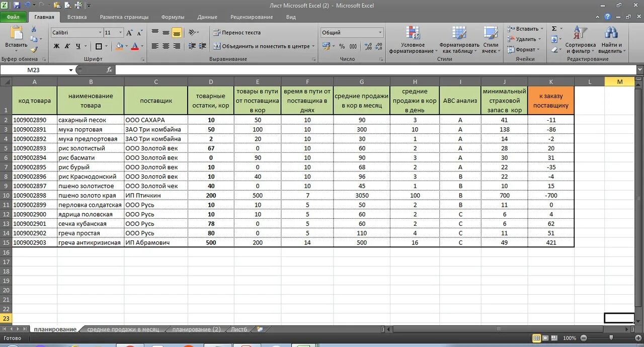Viewport: 644px width, 347px height.
Task: Open sheet tab средние продажи в месяц
Action: pyautogui.click(x=123, y=329)
